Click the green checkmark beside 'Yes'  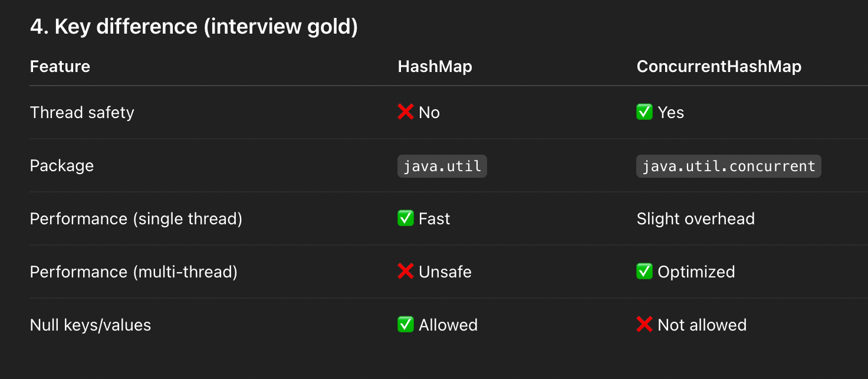(x=645, y=112)
